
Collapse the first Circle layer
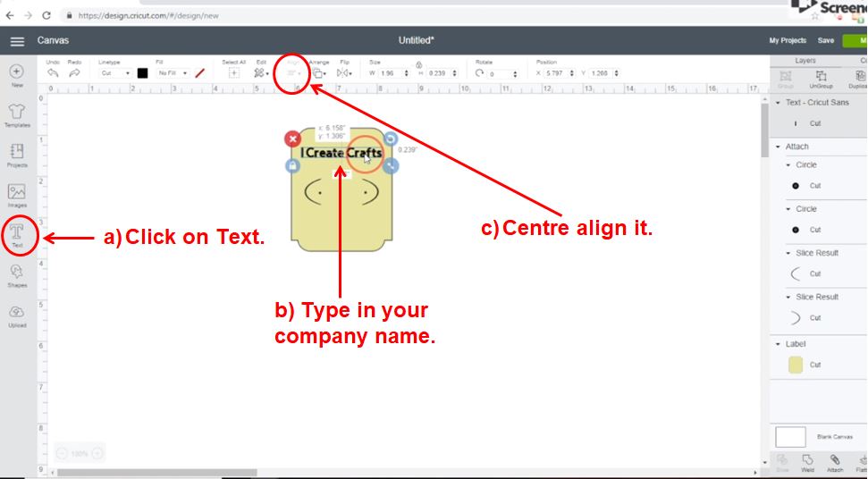tap(788, 165)
